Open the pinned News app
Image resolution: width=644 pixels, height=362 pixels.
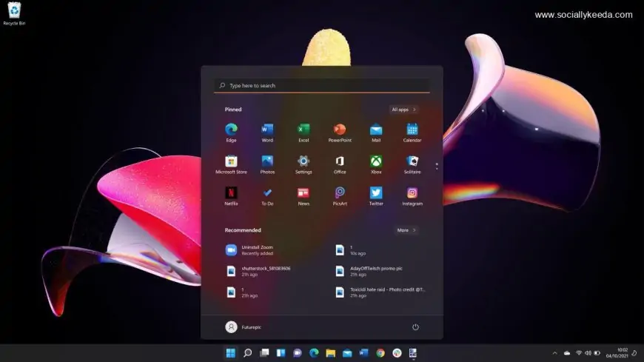303,196
